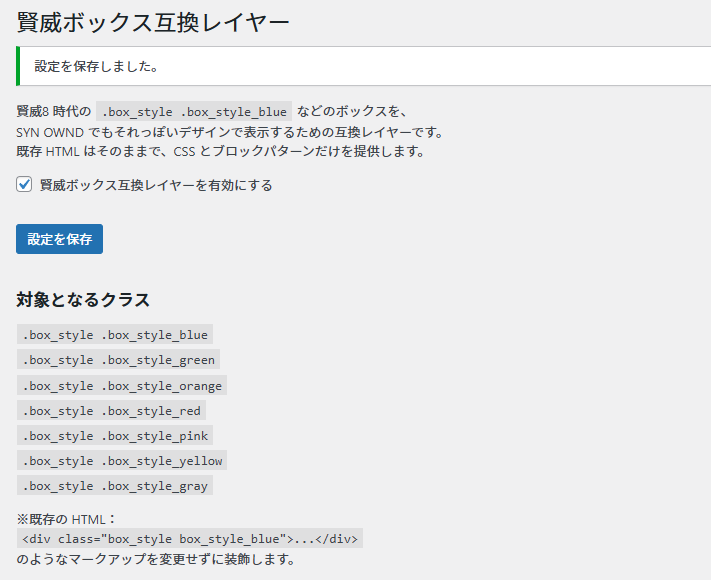Click the ※既存の HTML： note text

(x=67, y=519)
